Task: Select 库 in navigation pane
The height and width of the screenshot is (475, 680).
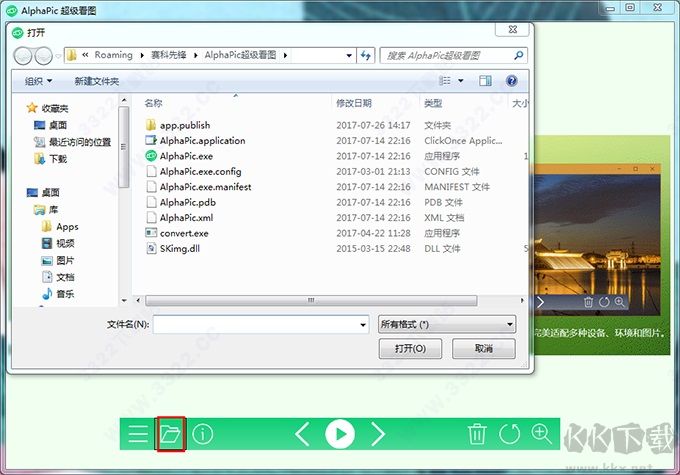Action: pos(46,210)
